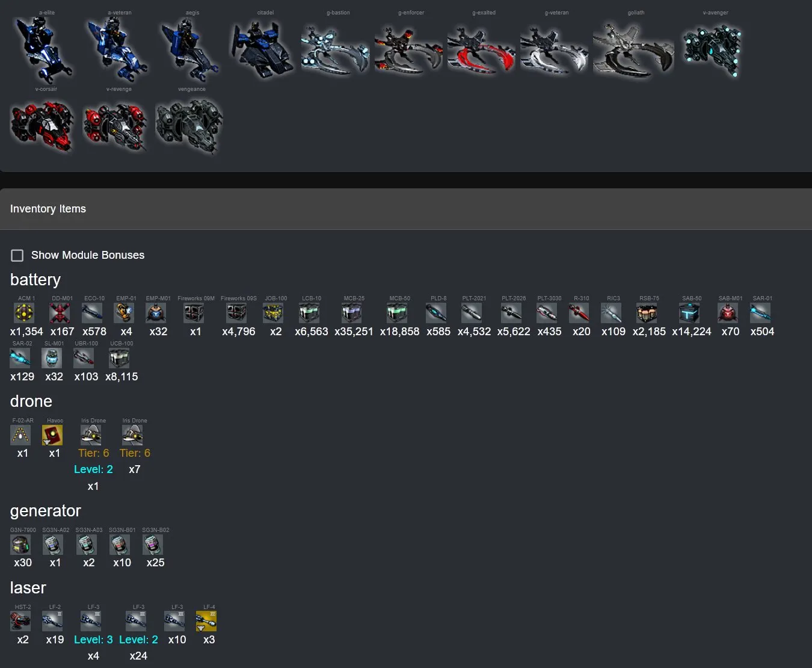
Task: Click the x5,622 quantity under PLT-2026
Action: click(x=514, y=332)
